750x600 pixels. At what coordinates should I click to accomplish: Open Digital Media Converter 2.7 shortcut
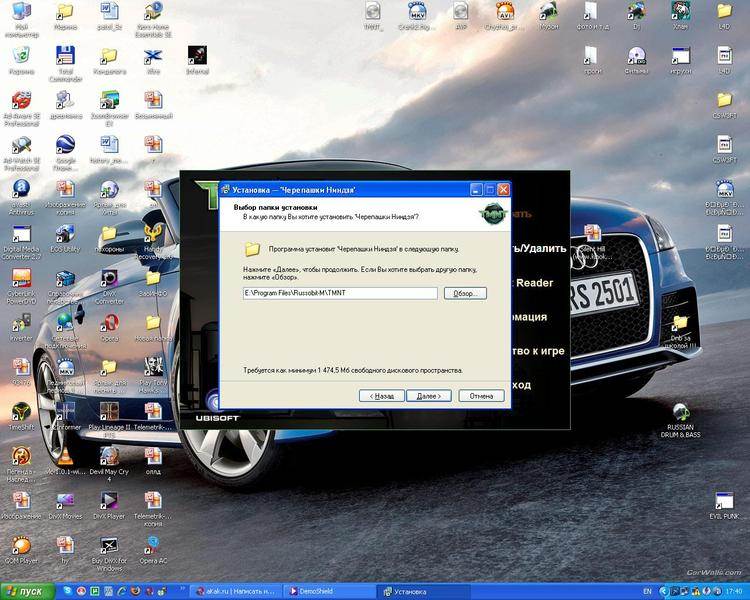[22, 242]
